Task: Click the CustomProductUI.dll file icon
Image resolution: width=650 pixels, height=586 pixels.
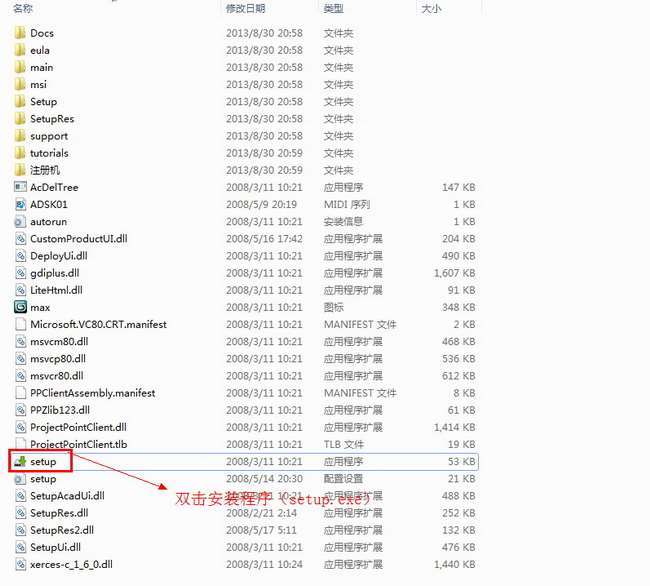Action: point(20,239)
